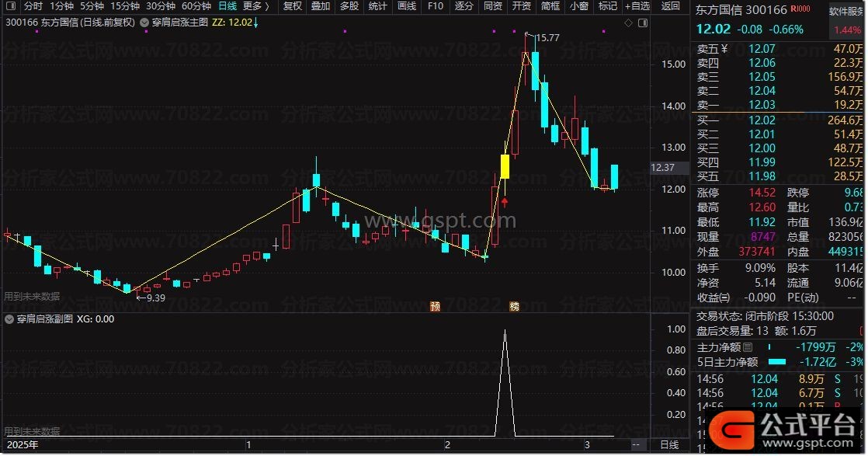Click the 返回 button
Image resolution: width=868 pixels, height=456 pixels.
pos(670,6)
